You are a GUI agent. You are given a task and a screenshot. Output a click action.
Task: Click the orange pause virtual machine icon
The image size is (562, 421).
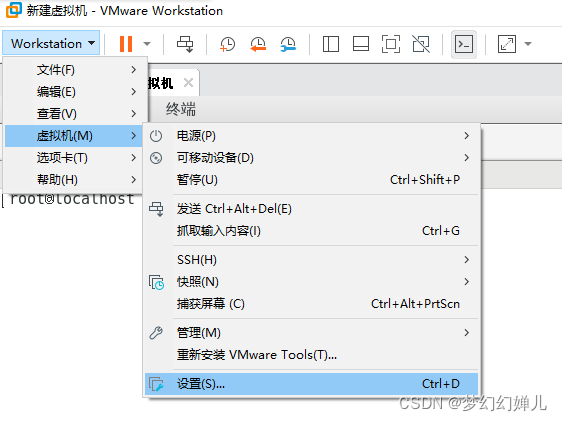click(126, 44)
